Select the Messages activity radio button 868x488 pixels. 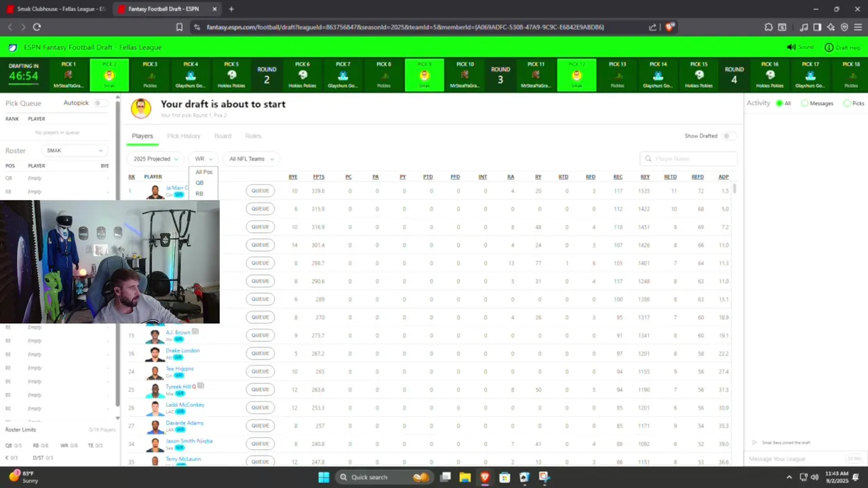click(x=805, y=103)
